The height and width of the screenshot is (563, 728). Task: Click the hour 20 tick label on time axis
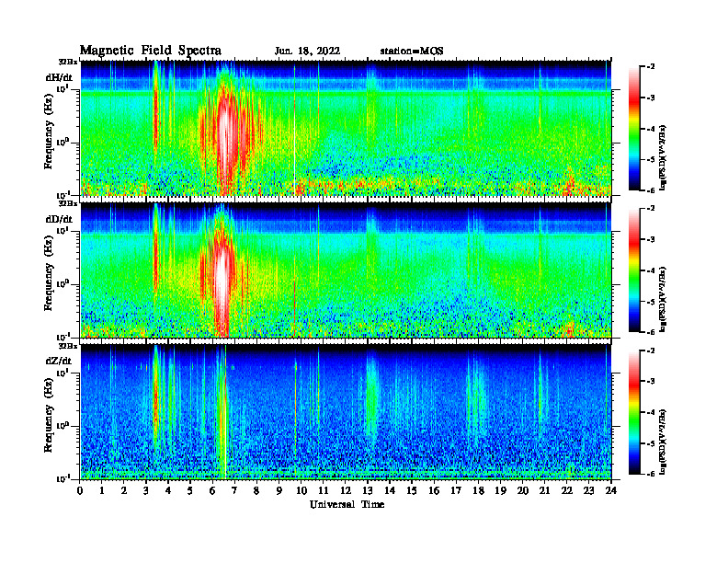[x=522, y=491]
